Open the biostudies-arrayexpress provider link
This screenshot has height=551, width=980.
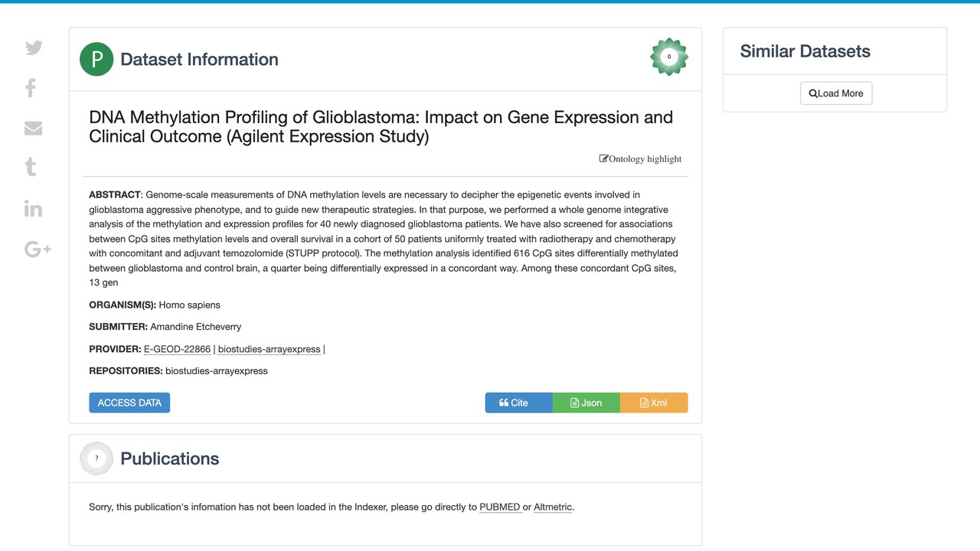[269, 349]
